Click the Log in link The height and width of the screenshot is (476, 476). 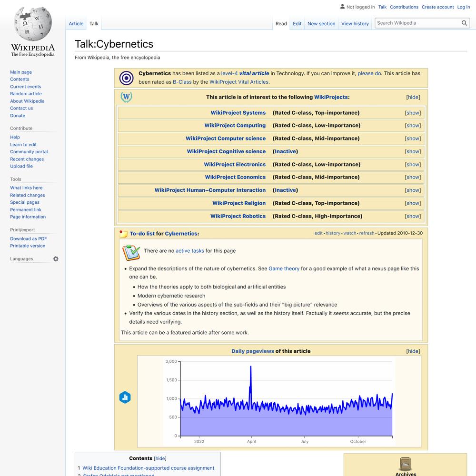tap(464, 7)
